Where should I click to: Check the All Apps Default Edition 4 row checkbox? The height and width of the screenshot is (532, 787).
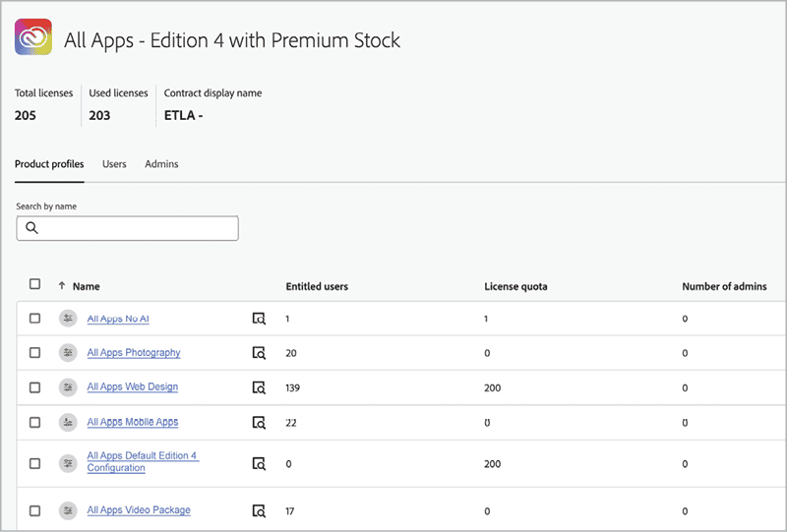pos(34,463)
